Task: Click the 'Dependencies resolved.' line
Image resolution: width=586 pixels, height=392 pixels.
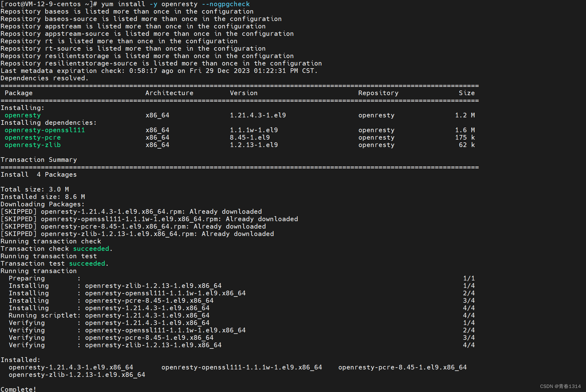Action: pos(45,78)
